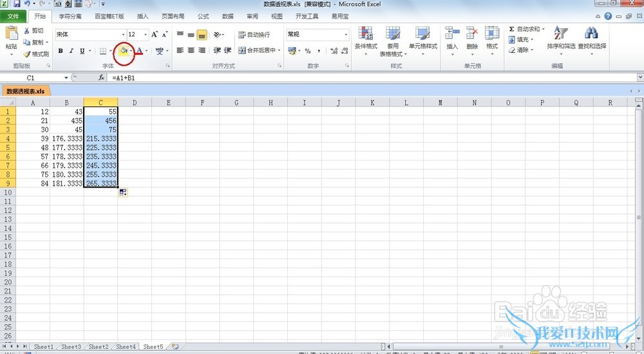644x354 pixels.
Task: Click the Copy (复制) icon
Action: point(26,43)
